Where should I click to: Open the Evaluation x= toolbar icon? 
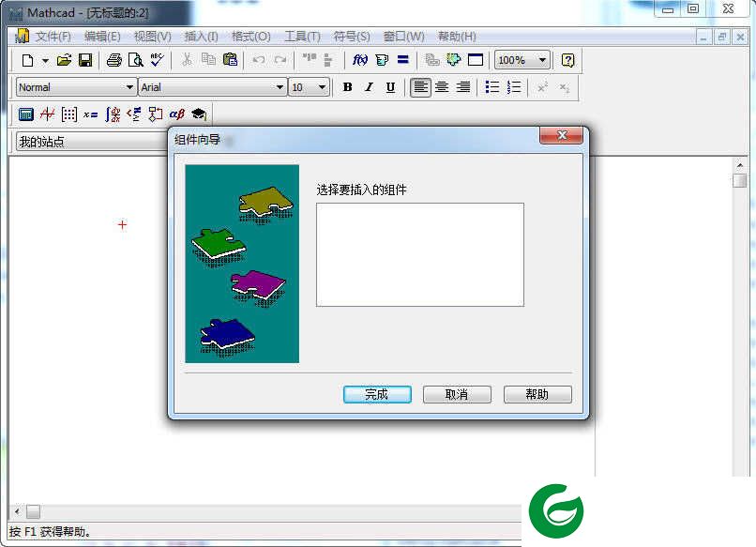[x=90, y=114]
